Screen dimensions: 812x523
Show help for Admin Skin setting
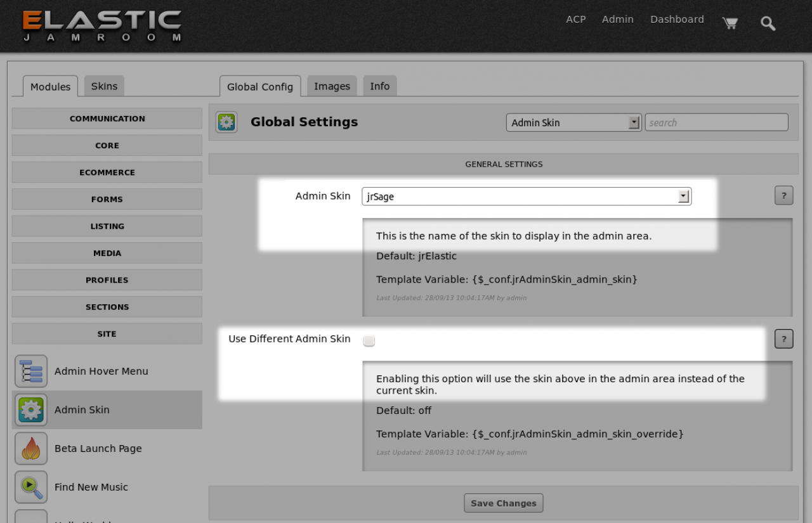click(783, 196)
